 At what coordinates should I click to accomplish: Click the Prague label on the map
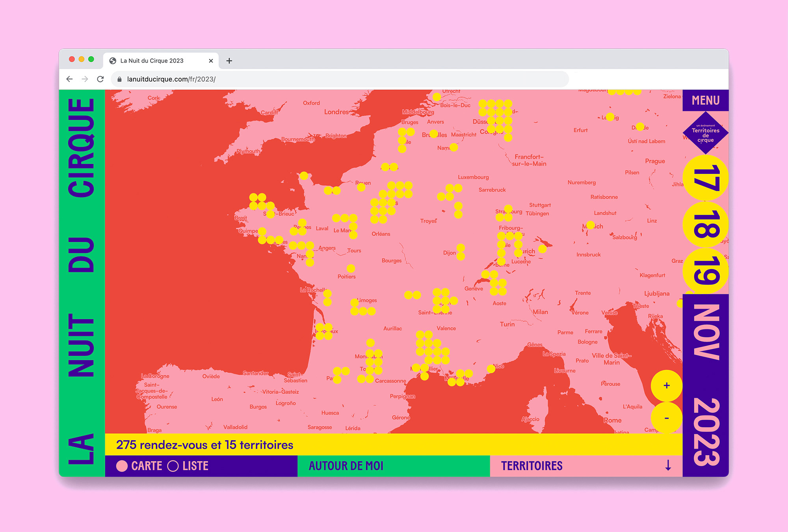point(655,161)
